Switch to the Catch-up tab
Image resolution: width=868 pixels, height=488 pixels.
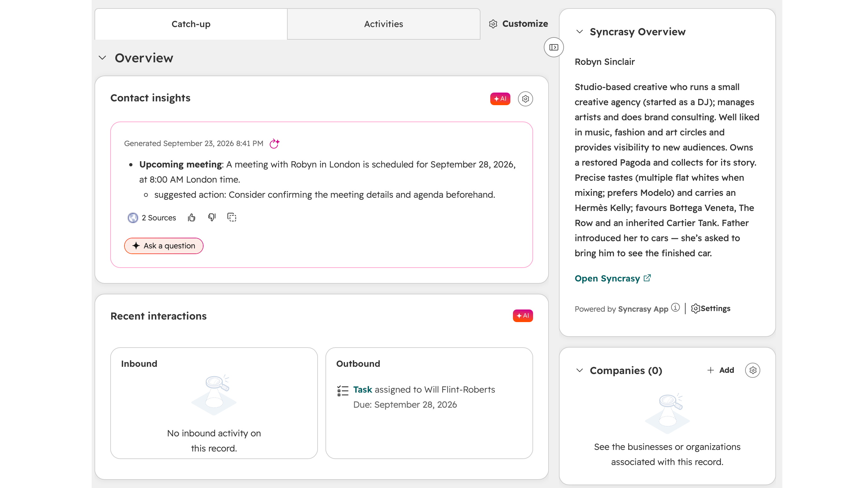coord(191,24)
